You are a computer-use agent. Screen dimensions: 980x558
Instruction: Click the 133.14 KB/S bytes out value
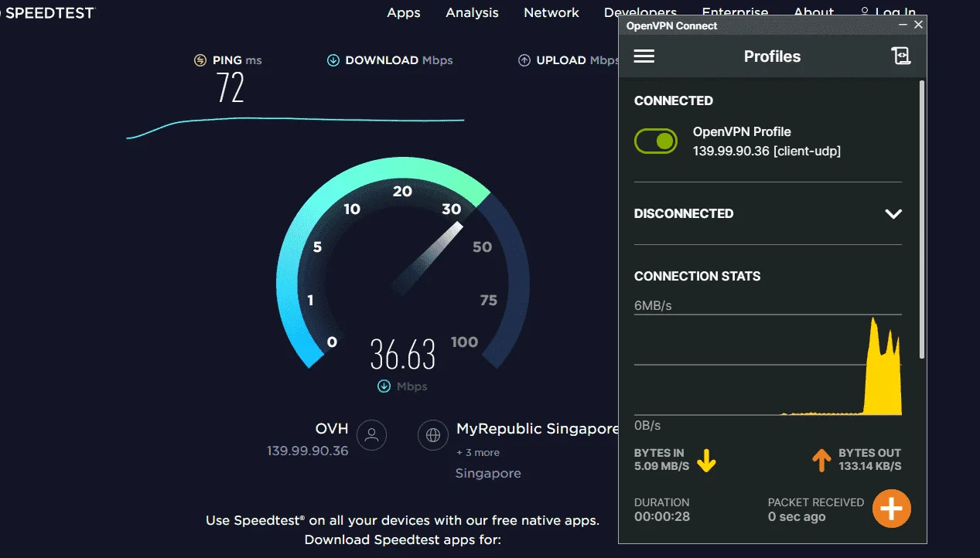click(870, 467)
